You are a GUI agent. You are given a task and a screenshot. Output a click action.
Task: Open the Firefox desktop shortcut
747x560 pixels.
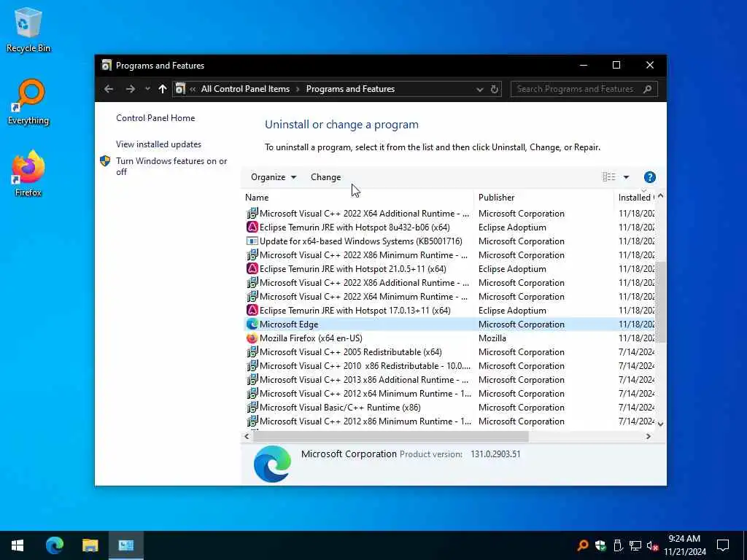pos(28,174)
